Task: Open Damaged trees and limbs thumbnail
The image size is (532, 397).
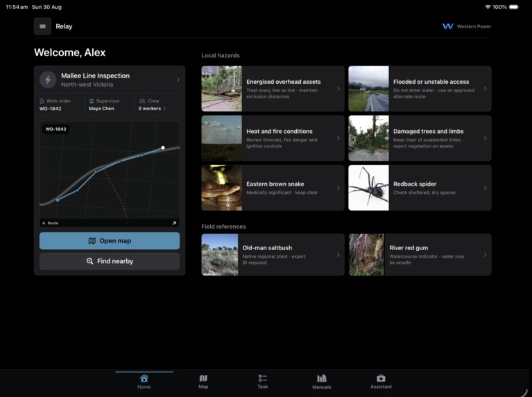Action: [368, 138]
